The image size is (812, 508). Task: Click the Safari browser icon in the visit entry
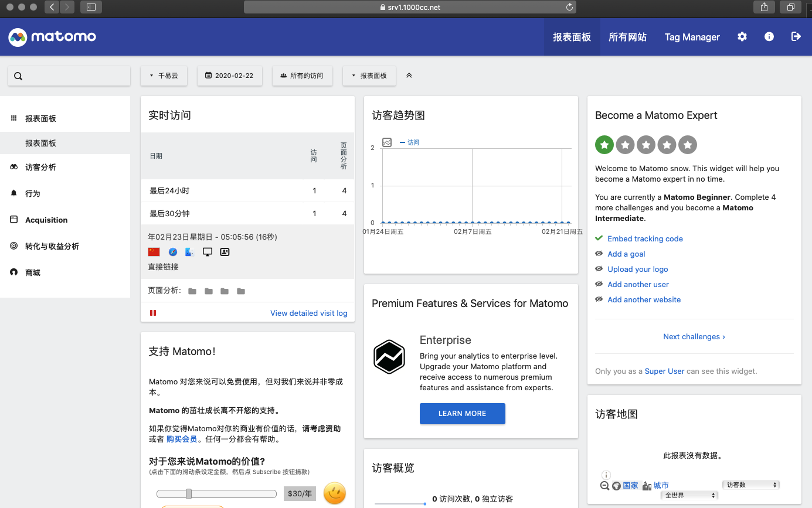[173, 252]
